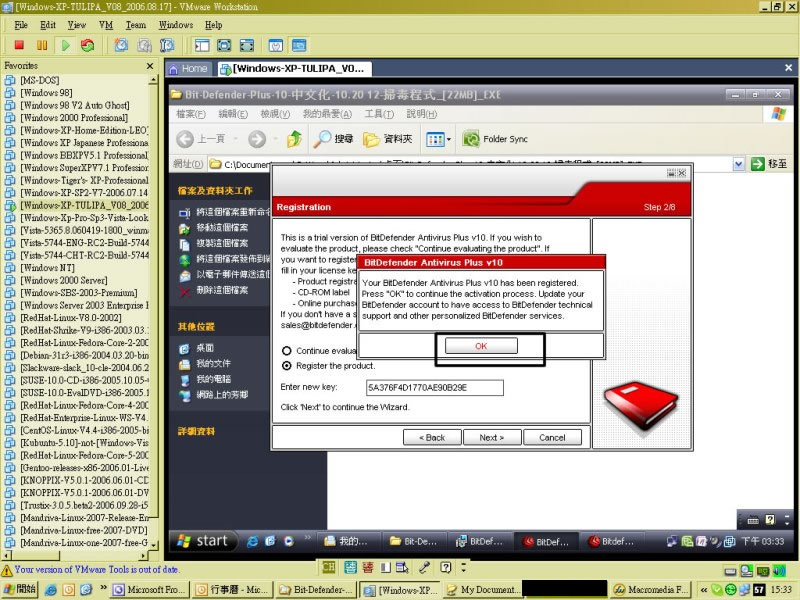Click the 上一頁 back arrow in Explorer
The image size is (800, 600).
tap(185, 139)
